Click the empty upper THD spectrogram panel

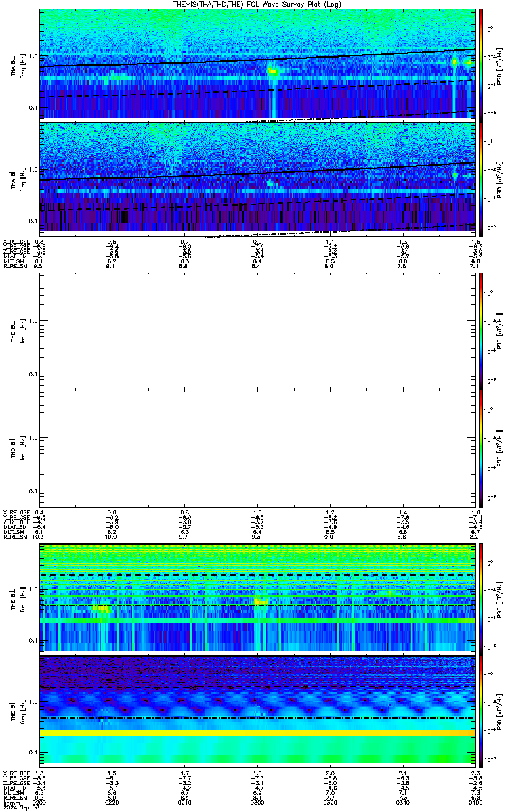pos(257,331)
